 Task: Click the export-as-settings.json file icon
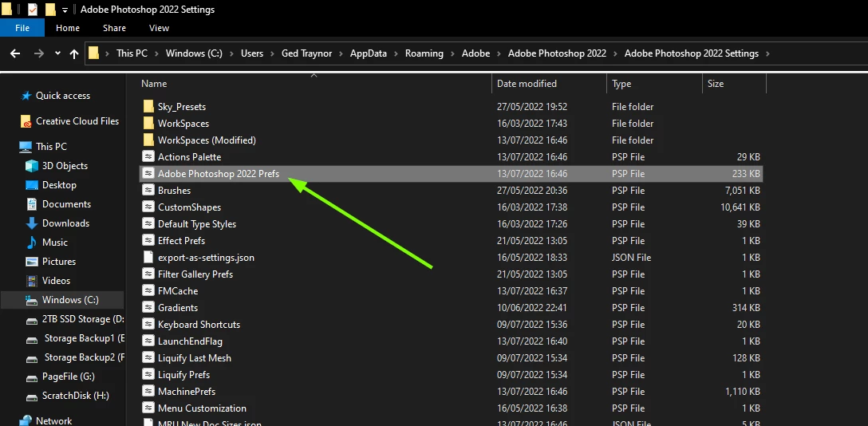point(148,257)
